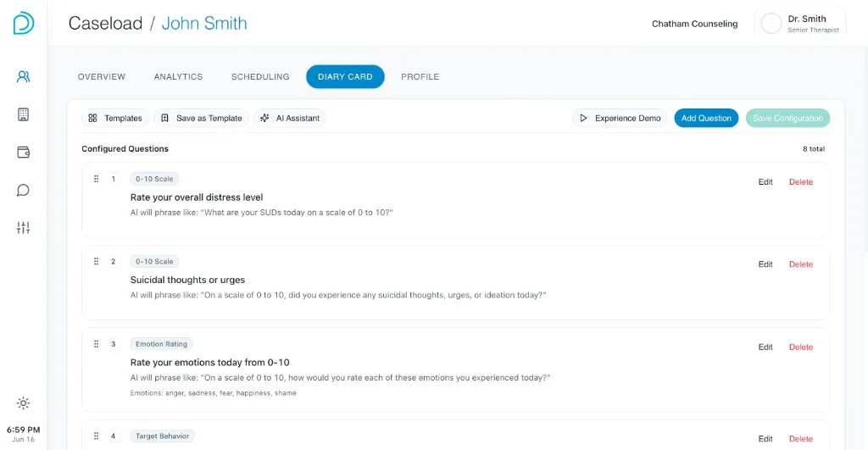
Task: Click the Target Behavior tag
Action: click(162, 436)
